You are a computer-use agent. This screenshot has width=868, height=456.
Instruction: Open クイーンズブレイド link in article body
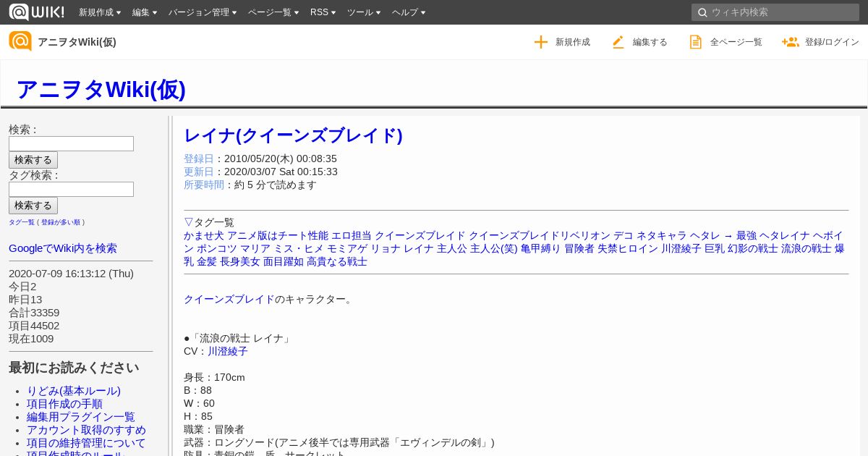[x=229, y=299]
